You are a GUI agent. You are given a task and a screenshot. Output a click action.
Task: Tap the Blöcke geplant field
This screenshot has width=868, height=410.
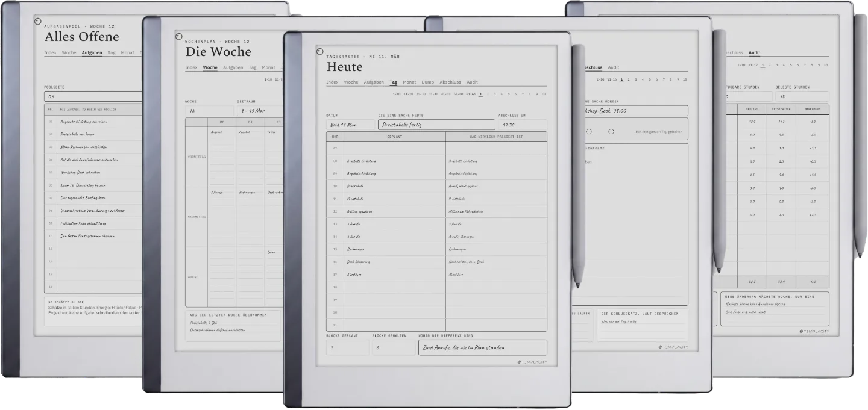point(348,347)
